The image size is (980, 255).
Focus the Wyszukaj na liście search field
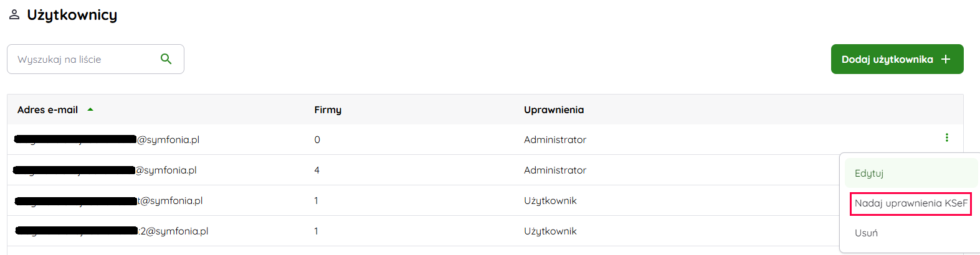click(84, 59)
